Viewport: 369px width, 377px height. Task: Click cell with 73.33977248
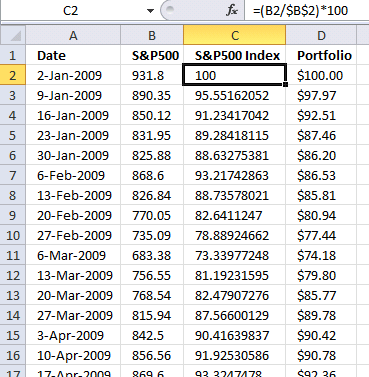tap(235, 255)
